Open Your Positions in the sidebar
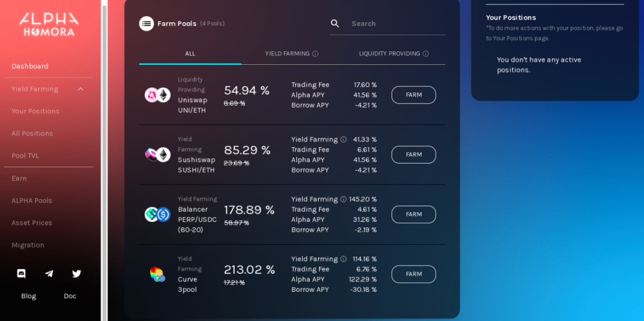The width and height of the screenshot is (644, 321). click(x=35, y=111)
